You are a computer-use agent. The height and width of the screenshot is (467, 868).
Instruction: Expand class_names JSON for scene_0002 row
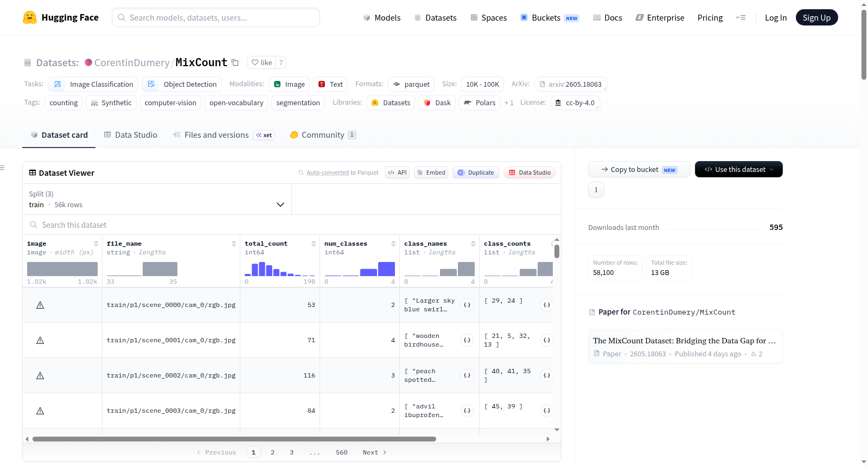pyautogui.click(x=467, y=375)
